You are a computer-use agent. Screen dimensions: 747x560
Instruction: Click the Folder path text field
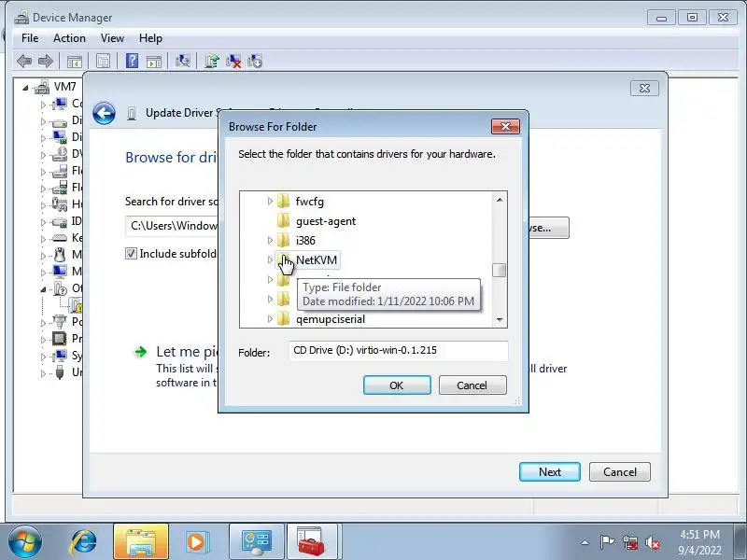click(x=399, y=351)
